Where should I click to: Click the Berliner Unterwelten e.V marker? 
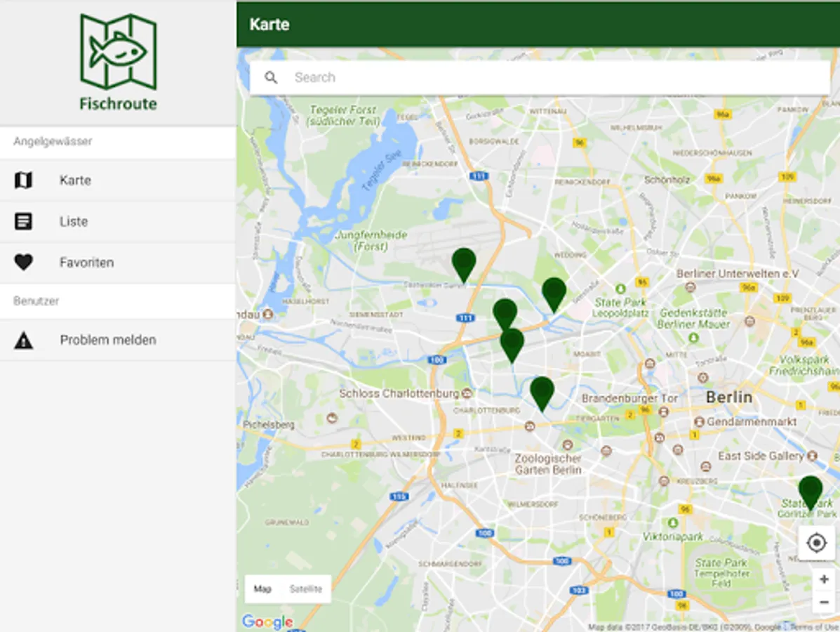click(691, 287)
